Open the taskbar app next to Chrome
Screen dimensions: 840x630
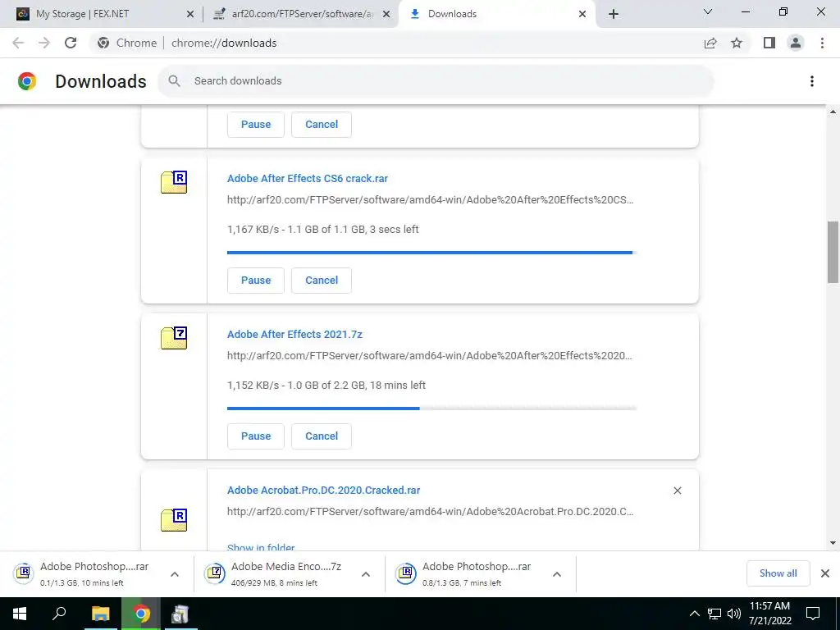(x=180, y=614)
